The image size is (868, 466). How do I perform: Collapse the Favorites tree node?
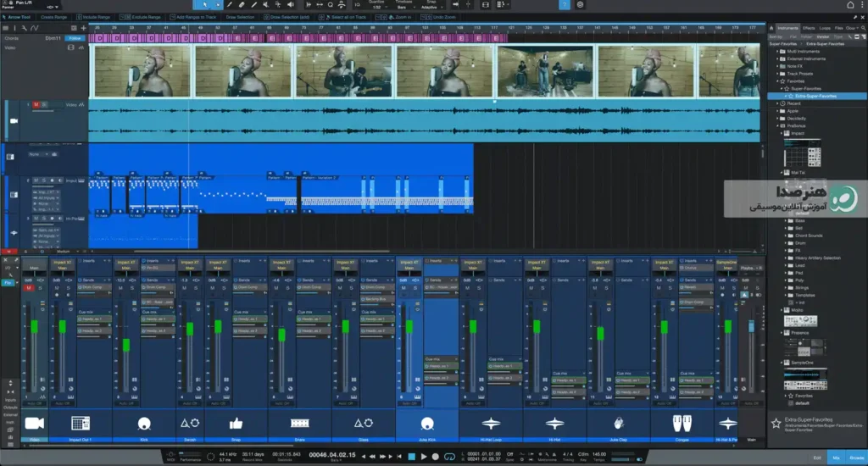click(x=777, y=80)
